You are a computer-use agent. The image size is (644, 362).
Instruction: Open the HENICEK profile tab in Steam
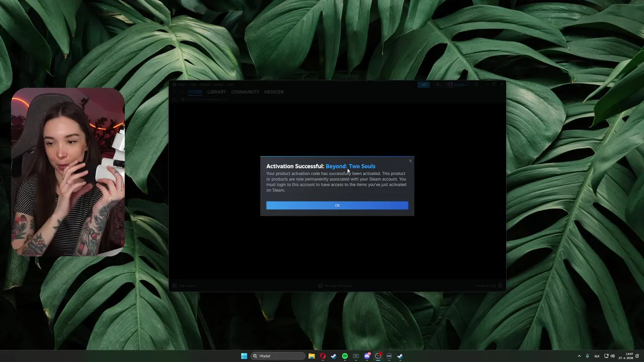[x=274, y=92]
